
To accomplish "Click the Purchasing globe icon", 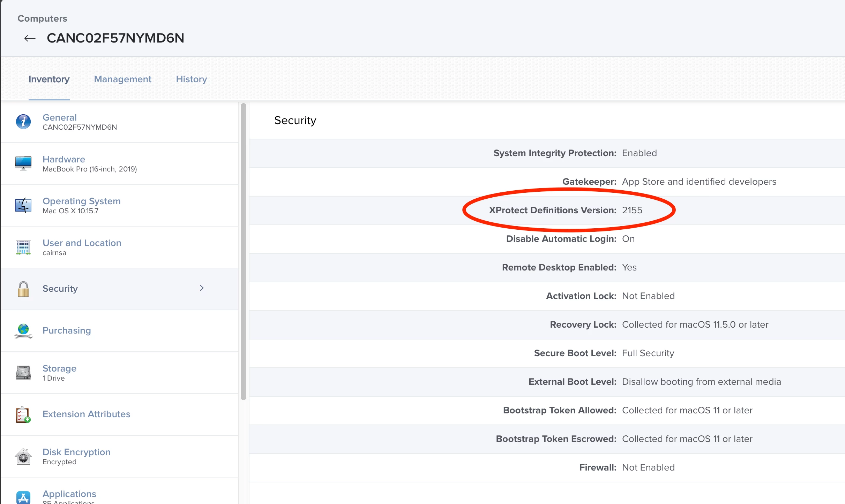I will (23, 331).
